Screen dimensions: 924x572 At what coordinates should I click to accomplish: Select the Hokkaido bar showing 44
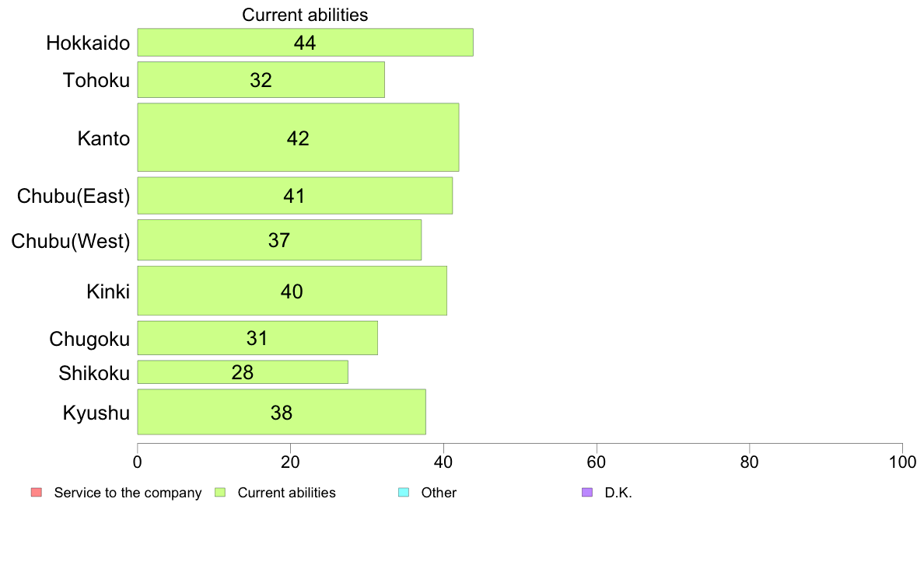click(305, 43)
